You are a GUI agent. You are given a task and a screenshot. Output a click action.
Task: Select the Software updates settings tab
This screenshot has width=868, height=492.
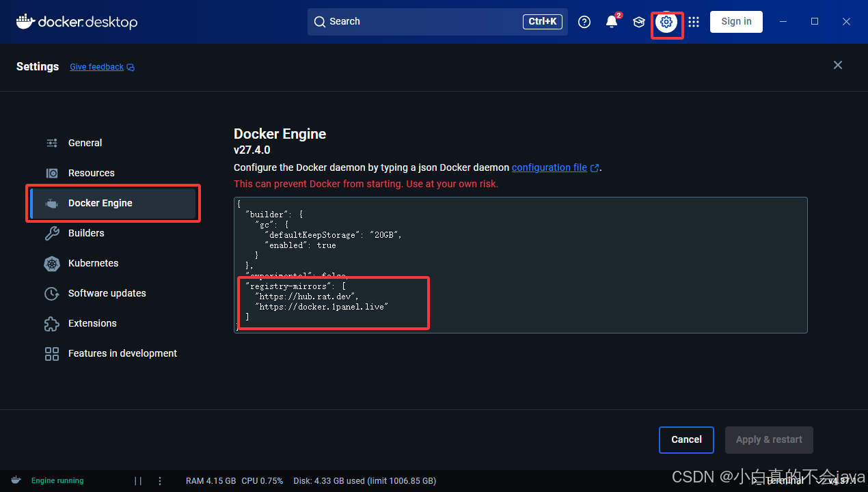pos(113,293)
